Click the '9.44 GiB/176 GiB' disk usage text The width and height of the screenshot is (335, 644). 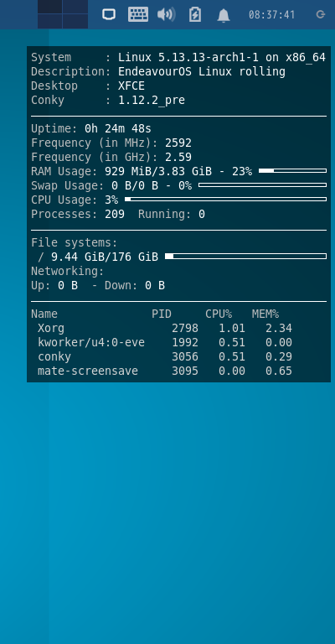(x=105, y=257)
